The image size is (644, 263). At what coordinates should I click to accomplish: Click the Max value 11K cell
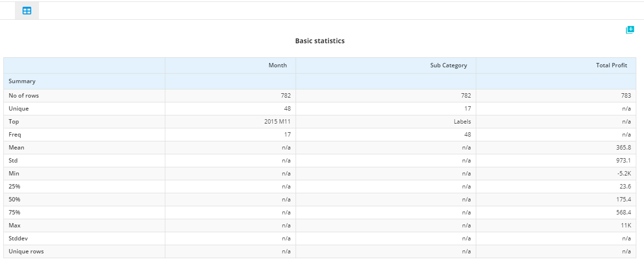(556, 225)
